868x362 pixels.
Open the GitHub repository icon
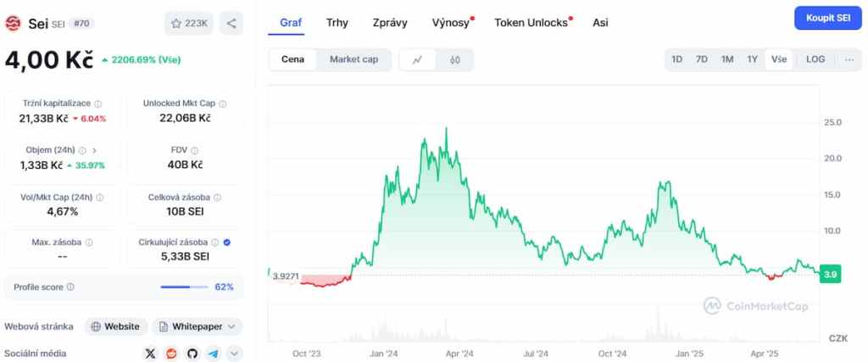[192, 353]
